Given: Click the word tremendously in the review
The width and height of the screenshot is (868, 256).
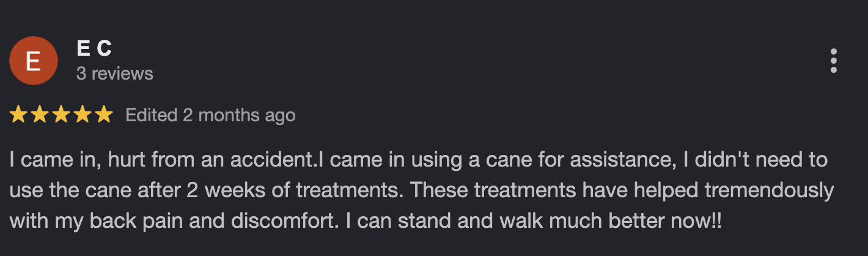Looking at the screenshot, I should (769, 190).
